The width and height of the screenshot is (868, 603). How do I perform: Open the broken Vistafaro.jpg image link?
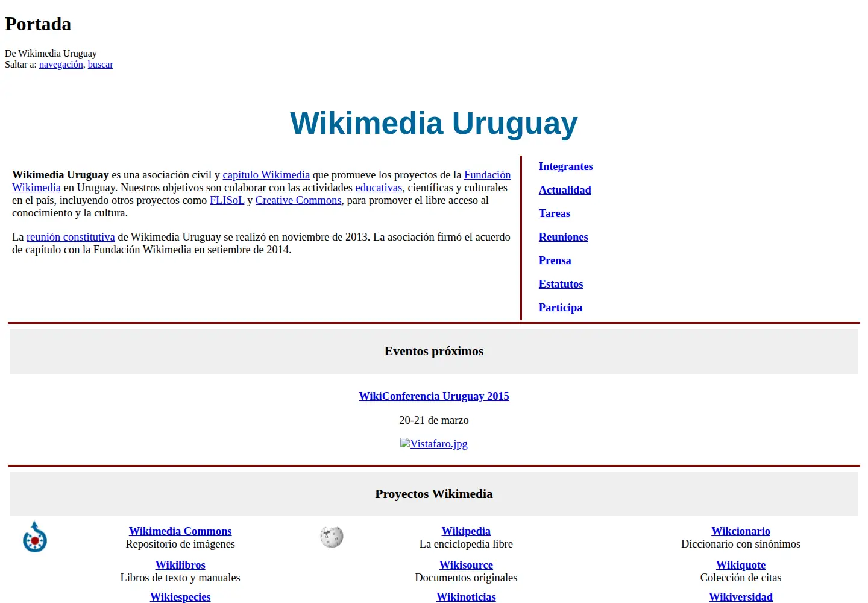click(434, 444)
